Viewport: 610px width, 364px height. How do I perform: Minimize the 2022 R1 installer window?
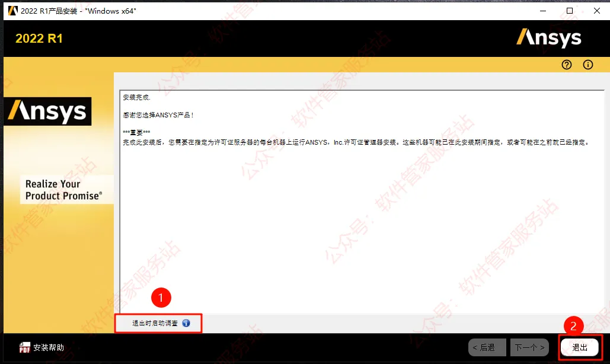click(543, 11)
